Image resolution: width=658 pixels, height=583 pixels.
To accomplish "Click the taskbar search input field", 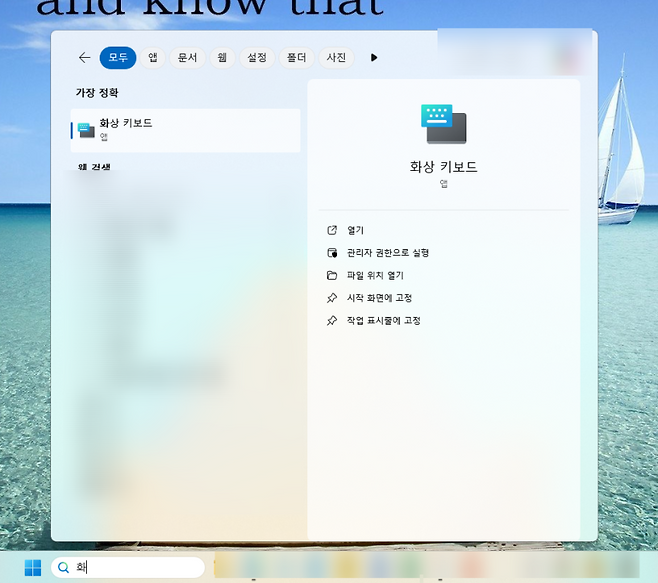I will 135,568.
